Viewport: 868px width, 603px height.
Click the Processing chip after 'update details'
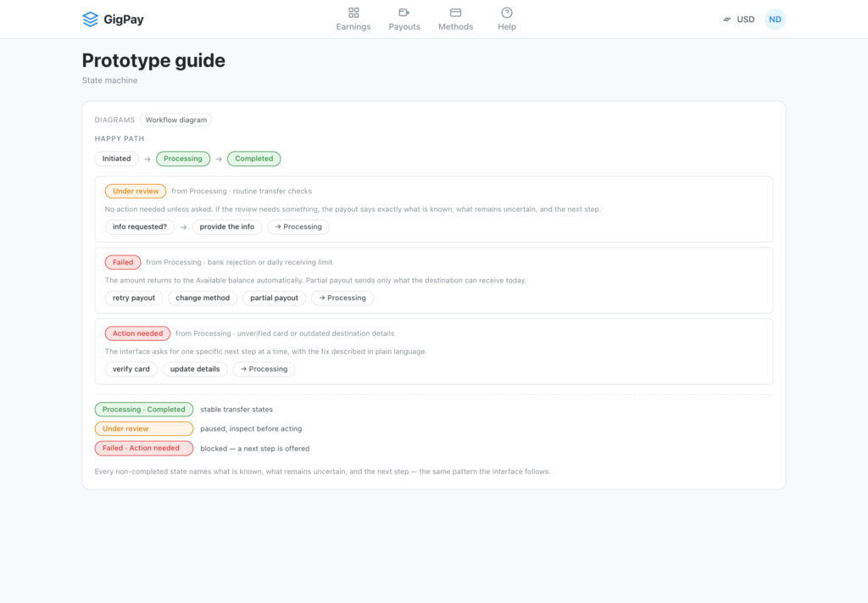click(264, 369)
